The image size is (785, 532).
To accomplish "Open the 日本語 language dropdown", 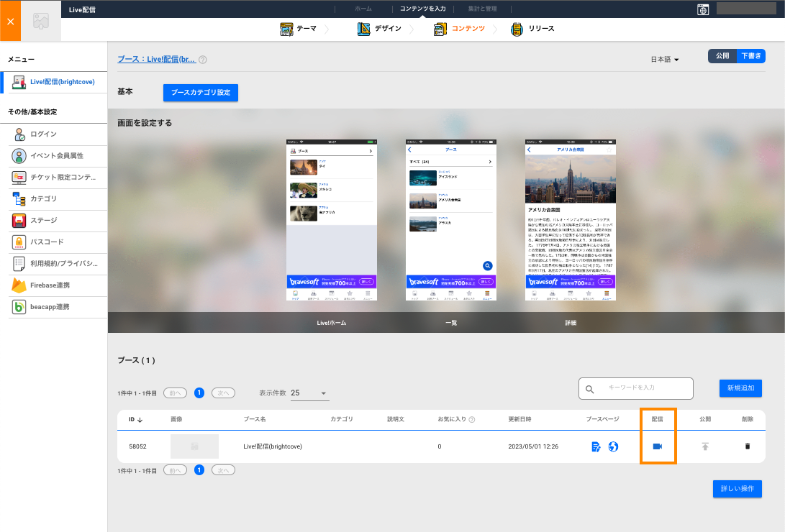I will click(x=664, y=60).
